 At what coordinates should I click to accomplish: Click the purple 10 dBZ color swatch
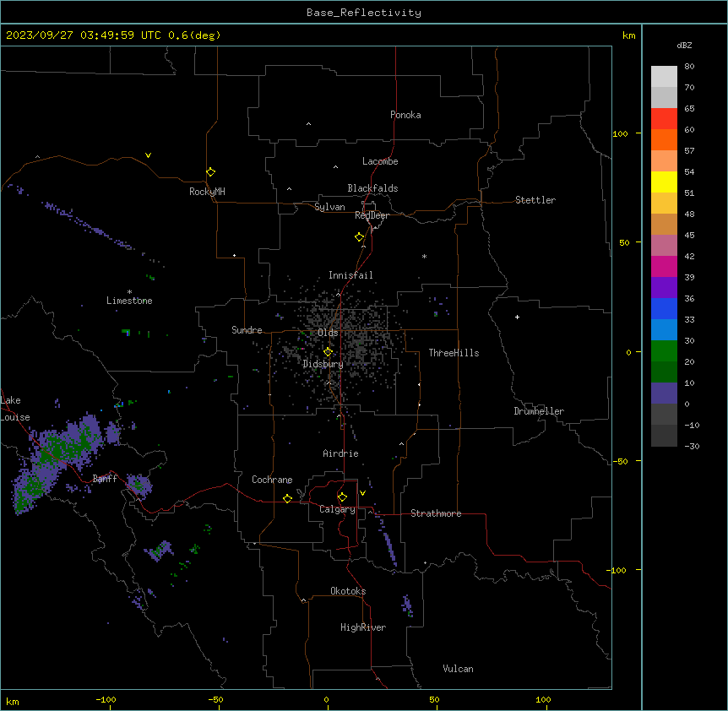point(664,393)
